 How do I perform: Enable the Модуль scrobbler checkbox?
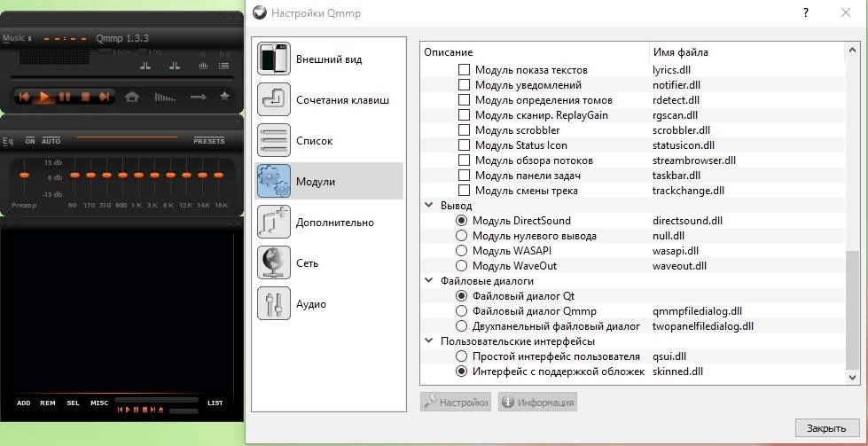[465, 130]
